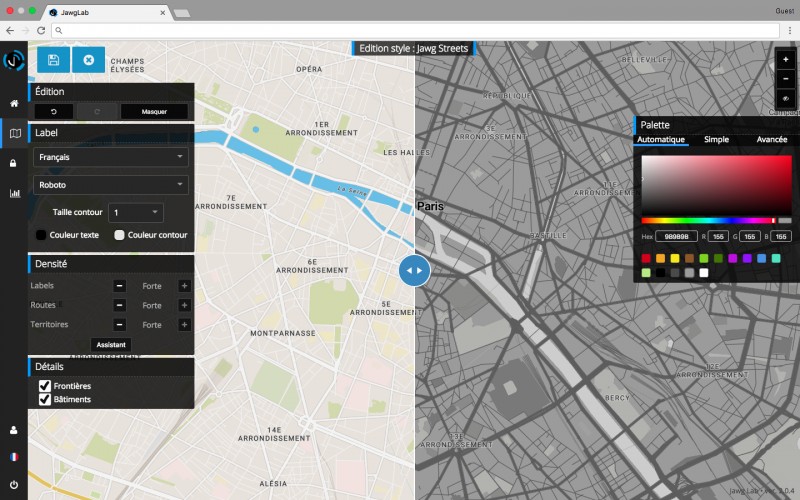Zoom in the map with the plus button

(x=786, y=60)
